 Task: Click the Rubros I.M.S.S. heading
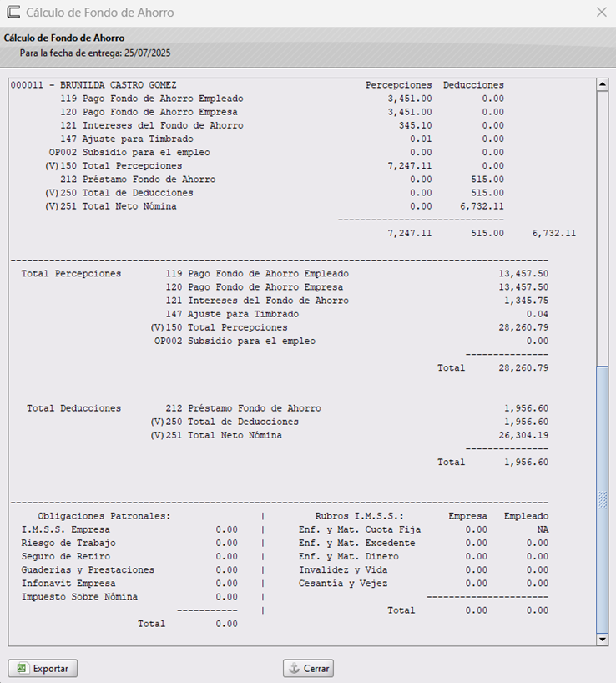click(x=360, y=516)
